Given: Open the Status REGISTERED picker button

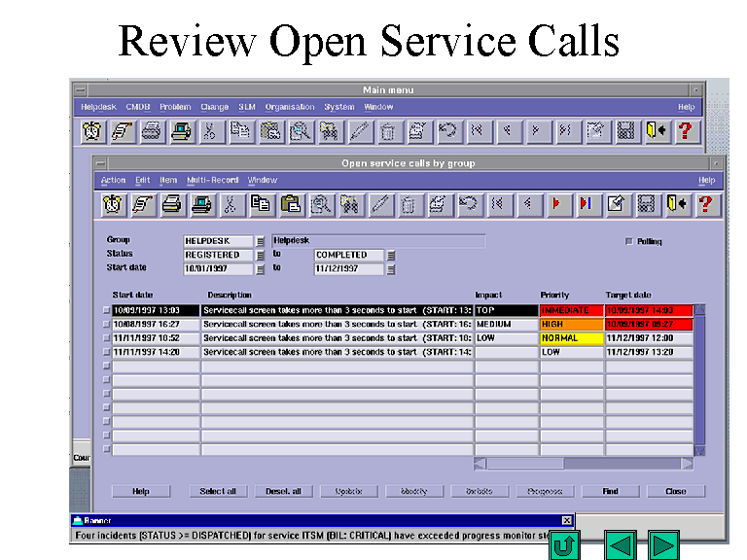Looking at the screenshot, I should [261, 256].
